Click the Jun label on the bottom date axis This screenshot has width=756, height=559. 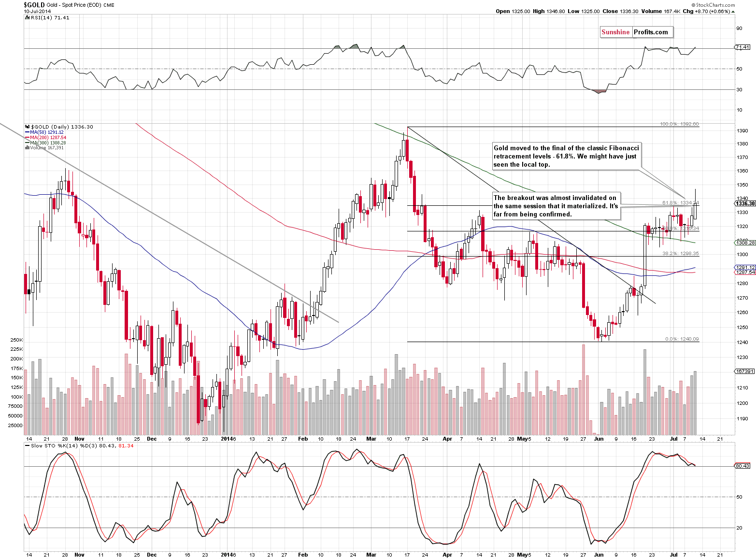pos(599,555)
